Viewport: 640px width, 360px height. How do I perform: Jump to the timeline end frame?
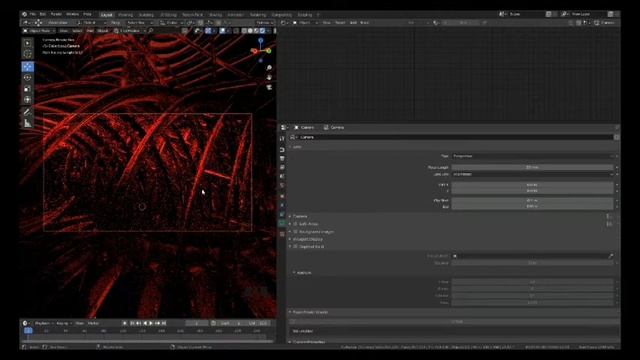164,323
